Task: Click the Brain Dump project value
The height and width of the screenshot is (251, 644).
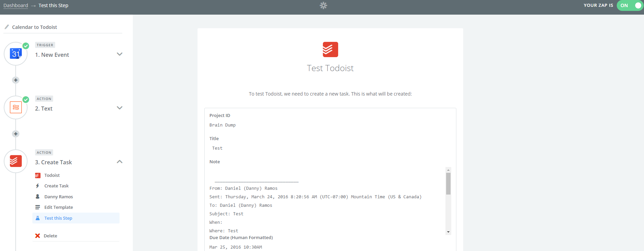Action: (222, 125)
